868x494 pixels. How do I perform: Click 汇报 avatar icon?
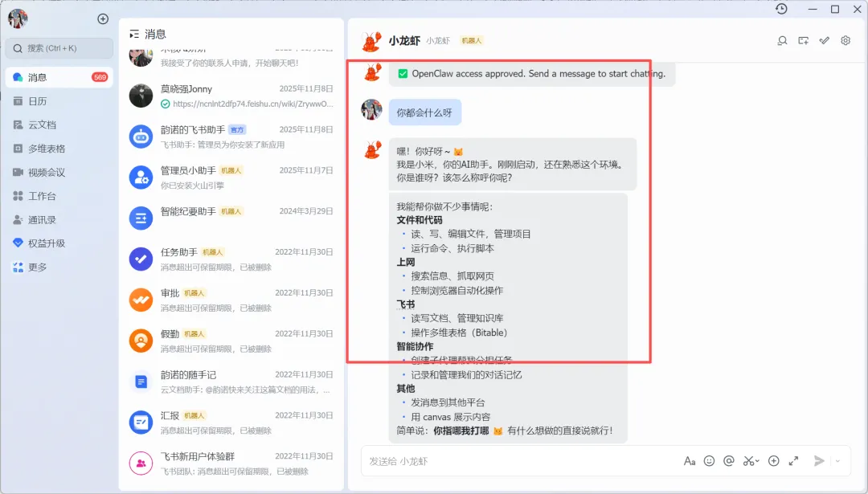pos(141,423)
